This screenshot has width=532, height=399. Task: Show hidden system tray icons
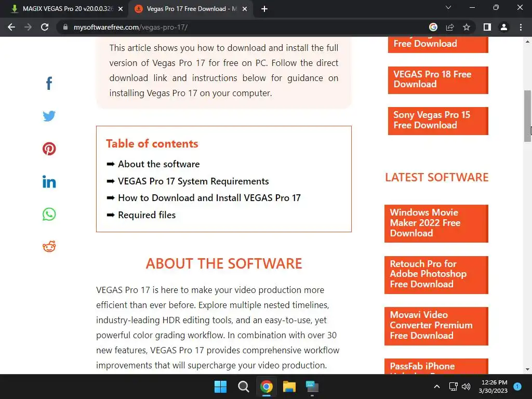click(437, 387)
